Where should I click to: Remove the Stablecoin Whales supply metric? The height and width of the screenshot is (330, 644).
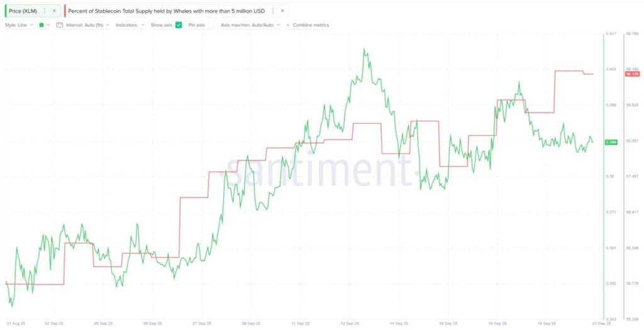point(282,11)
